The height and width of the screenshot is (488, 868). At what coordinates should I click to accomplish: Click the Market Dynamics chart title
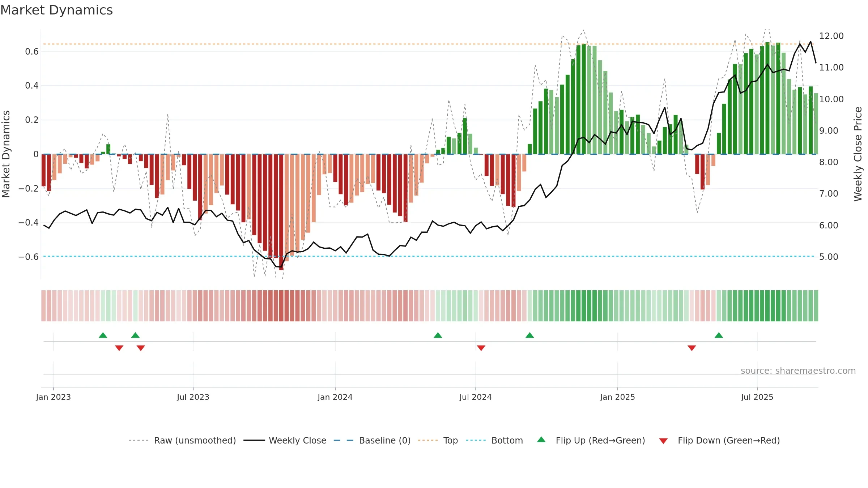pyautogui.click(x=57, y=10)
